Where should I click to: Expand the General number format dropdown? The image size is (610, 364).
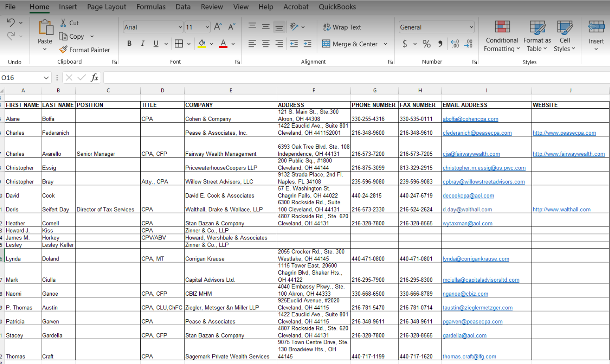coord(471,27)
